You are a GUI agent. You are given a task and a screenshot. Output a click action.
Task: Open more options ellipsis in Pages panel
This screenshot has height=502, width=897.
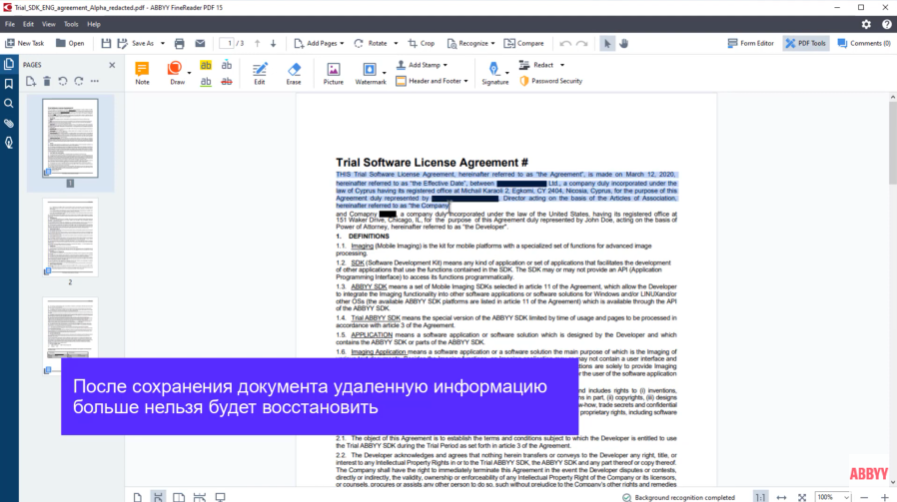click(95, 81)
